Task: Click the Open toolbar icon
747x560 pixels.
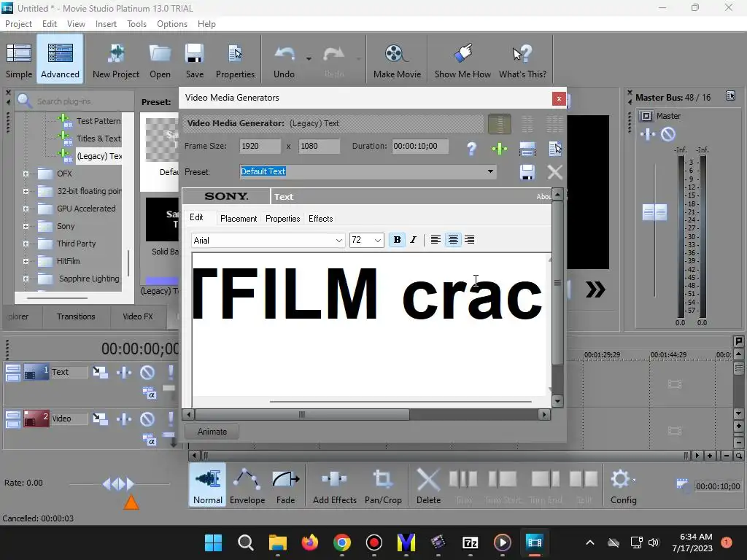Action: click(x=160, y=60)
